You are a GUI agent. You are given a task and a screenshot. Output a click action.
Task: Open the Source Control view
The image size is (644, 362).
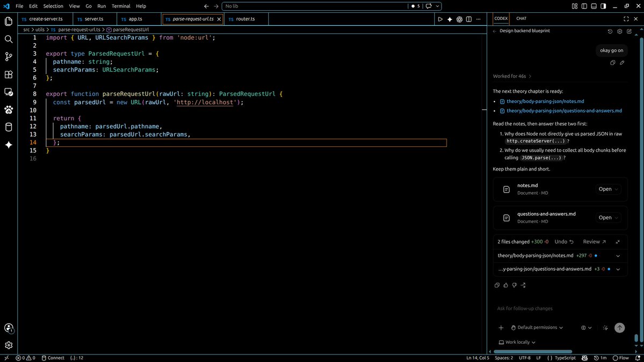pos(9,57)
